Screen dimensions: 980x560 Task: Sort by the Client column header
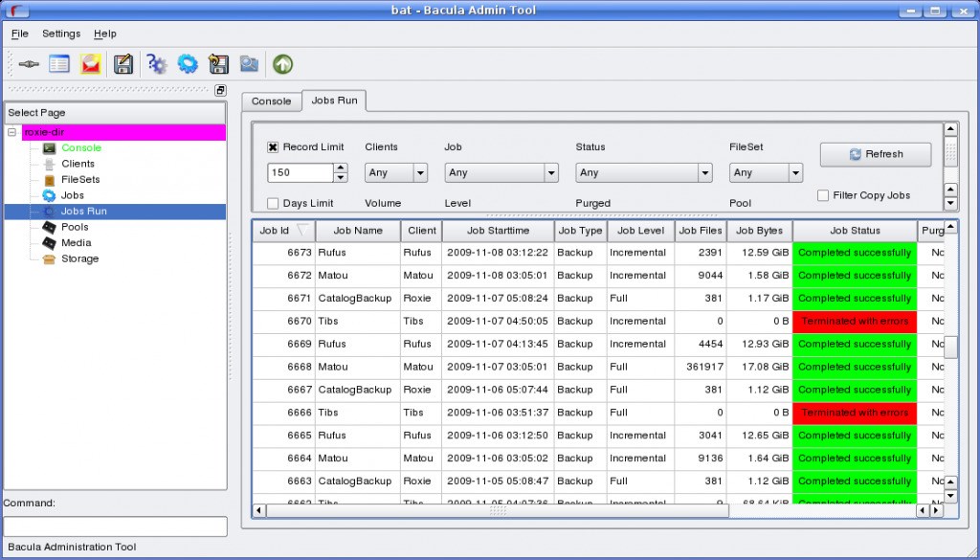coord(422,231)
